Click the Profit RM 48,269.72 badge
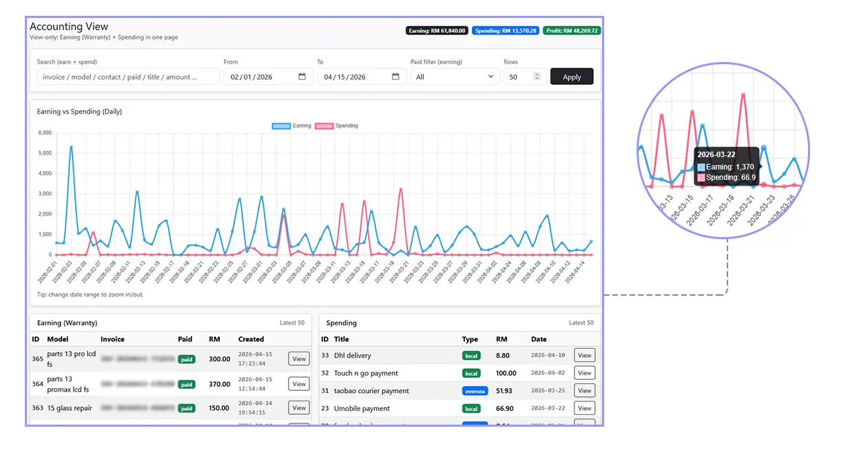The height and width of the screenshot is (455, 868). pyautogui.click(x=571, y=30)
